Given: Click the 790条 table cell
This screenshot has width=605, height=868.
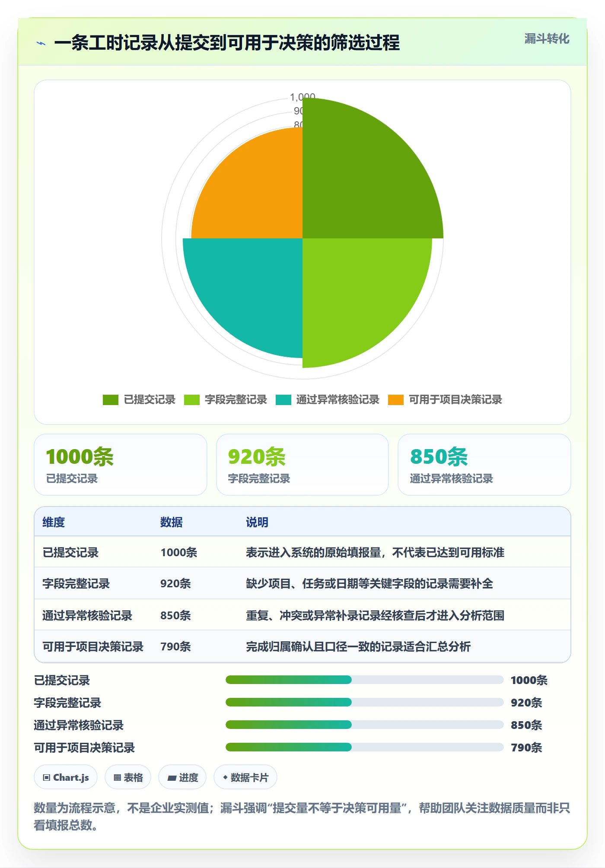Looking at the screenshot, I should [x=175, y=646].
